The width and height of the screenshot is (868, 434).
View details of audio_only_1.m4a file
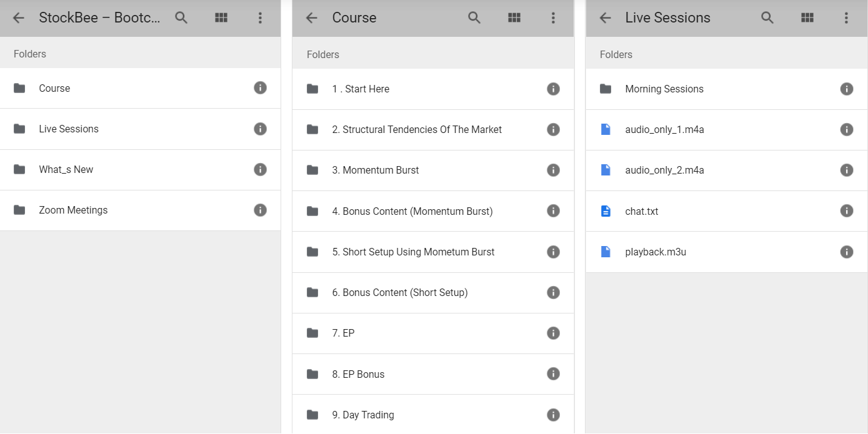point(846,129)
